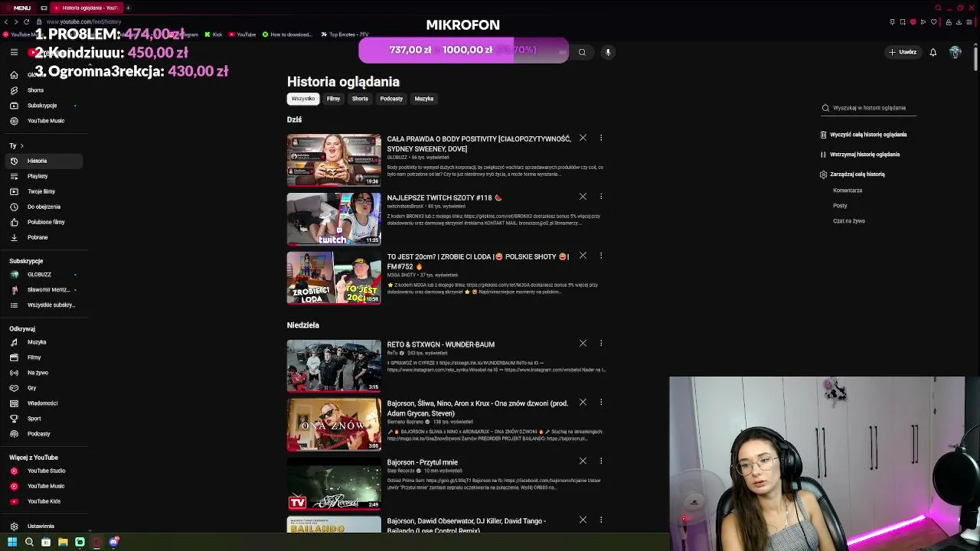Open options for Bailando video

pyautogui.click(x=601, y=520)
